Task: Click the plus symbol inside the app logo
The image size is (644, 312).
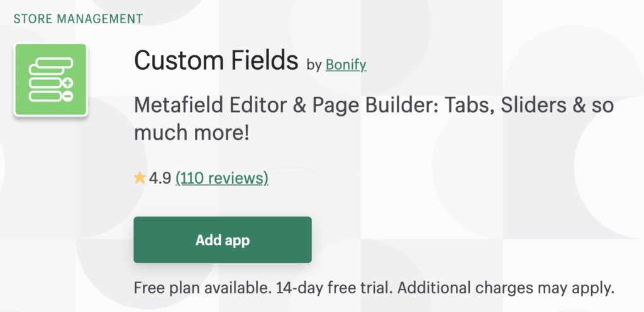Action: pos(68,84)
